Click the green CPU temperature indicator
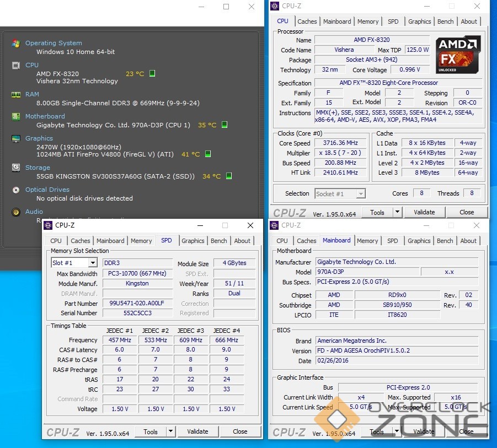 click(x=152, y=73)
